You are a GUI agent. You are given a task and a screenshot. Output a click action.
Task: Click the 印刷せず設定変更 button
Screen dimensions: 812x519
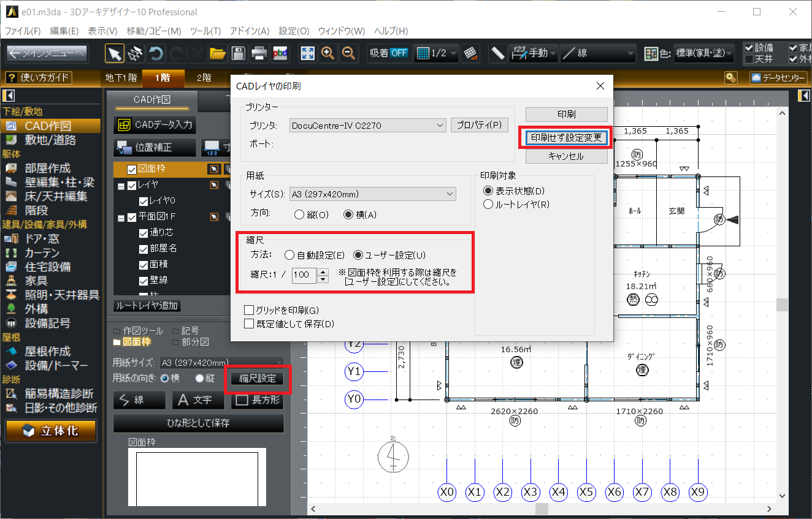pyautogui.click(x=566, y=138)
